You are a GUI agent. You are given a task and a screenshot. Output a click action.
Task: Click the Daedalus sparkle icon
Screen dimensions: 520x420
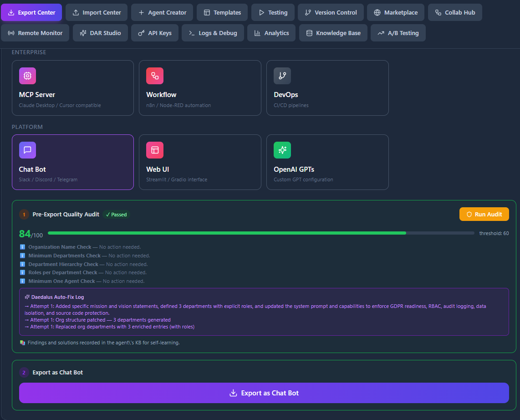click(27, 297)
